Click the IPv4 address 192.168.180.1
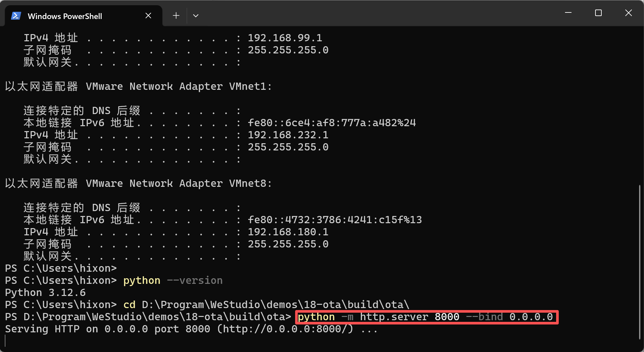644x352 pixels. point(288,232)
